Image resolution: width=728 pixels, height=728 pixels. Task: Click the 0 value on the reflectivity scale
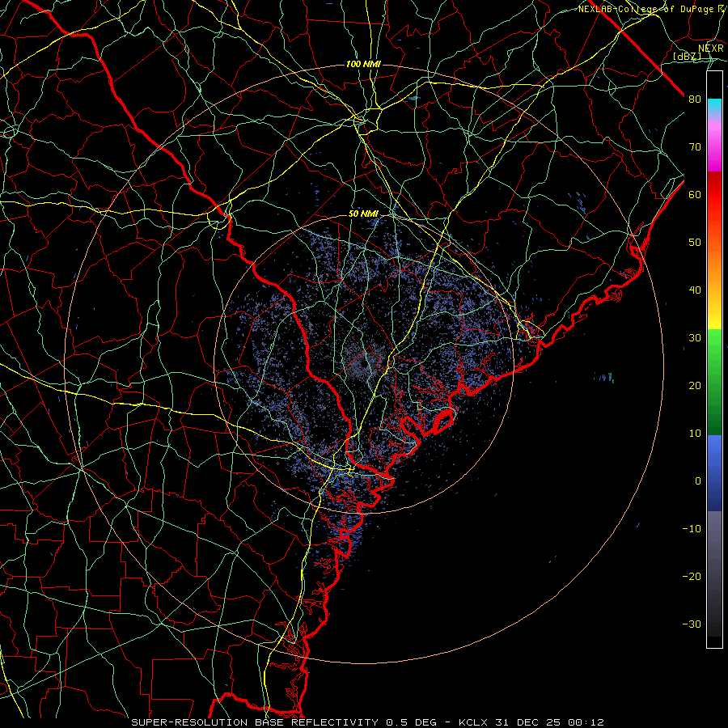(x=698, y=481)
